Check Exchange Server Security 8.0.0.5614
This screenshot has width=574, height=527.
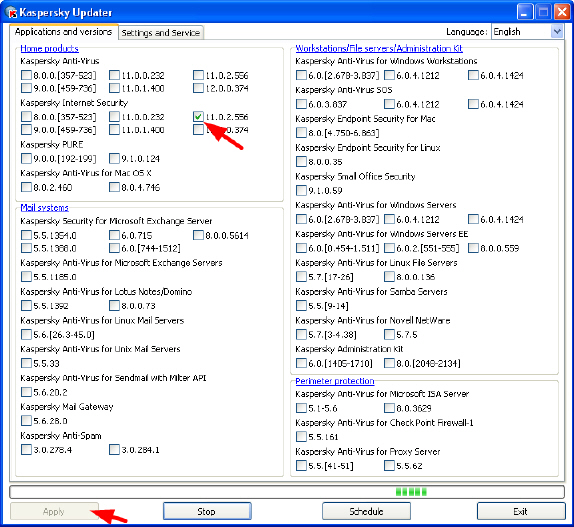pyautogui.click(x=198, y=235)
